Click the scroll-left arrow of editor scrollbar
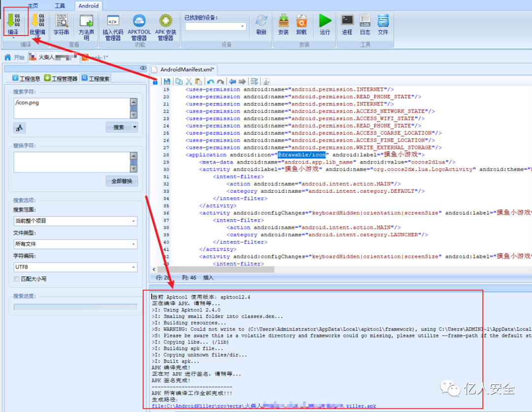532x412 pixels. click(154, 270)
